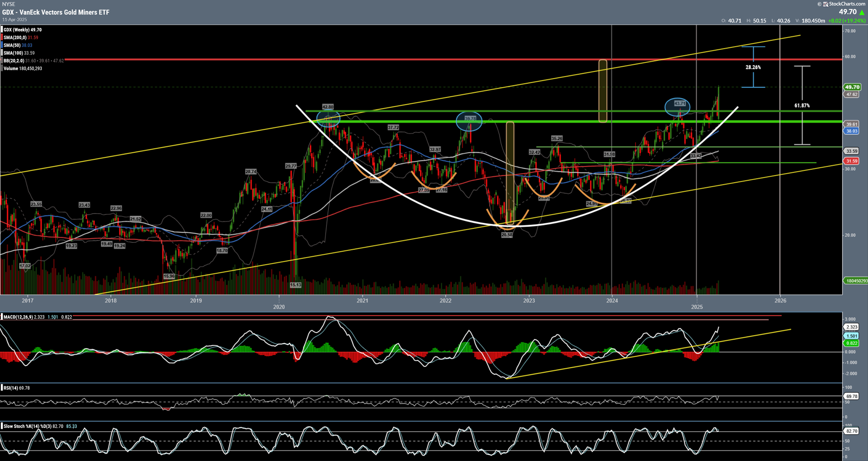Select the Volume 180,450,293 legend entry
This screenshot has height=461, width=868.
point(23,68)
